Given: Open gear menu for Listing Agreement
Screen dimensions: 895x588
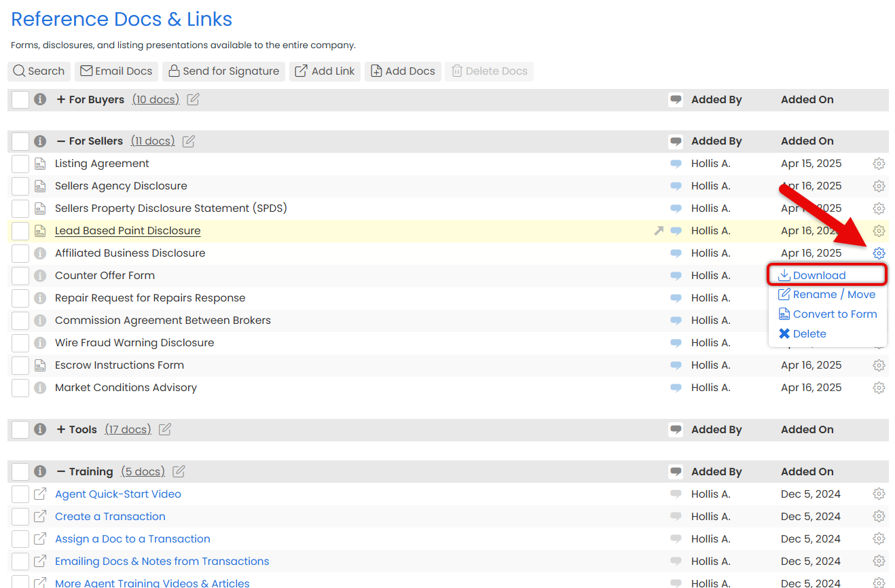Looking at the screenshot, I should 879,164.
